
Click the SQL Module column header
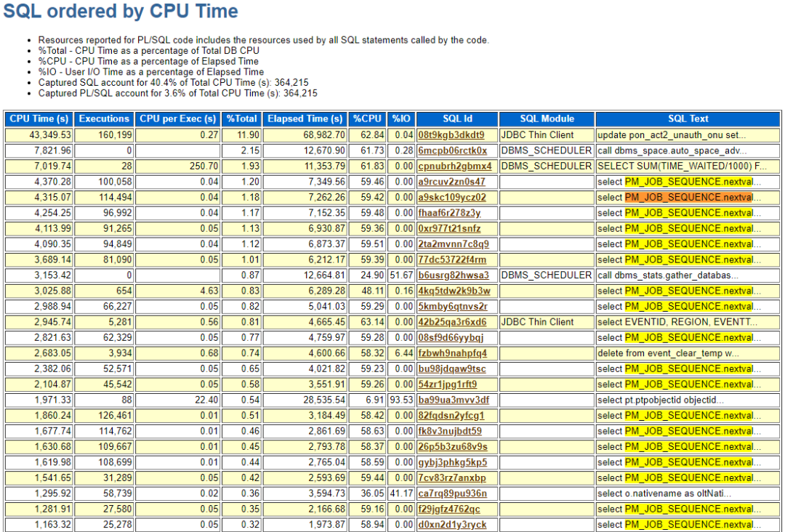[x=547, y=119]
